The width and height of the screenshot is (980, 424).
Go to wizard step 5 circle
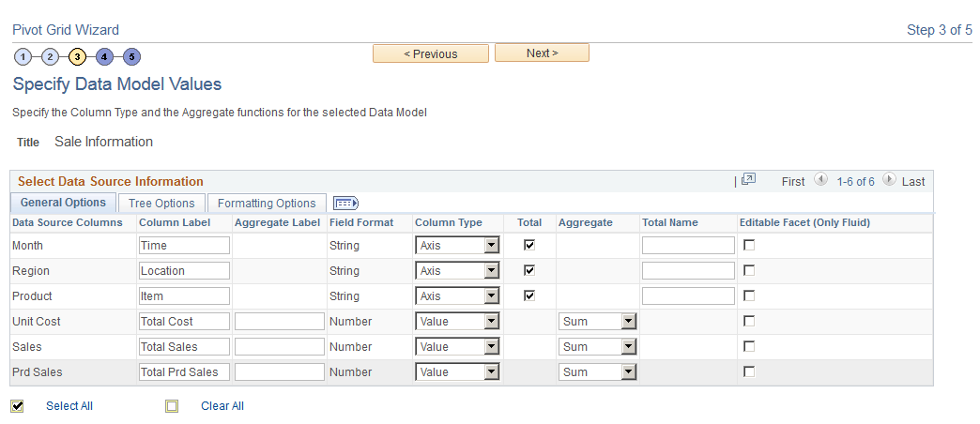[132, 57]
